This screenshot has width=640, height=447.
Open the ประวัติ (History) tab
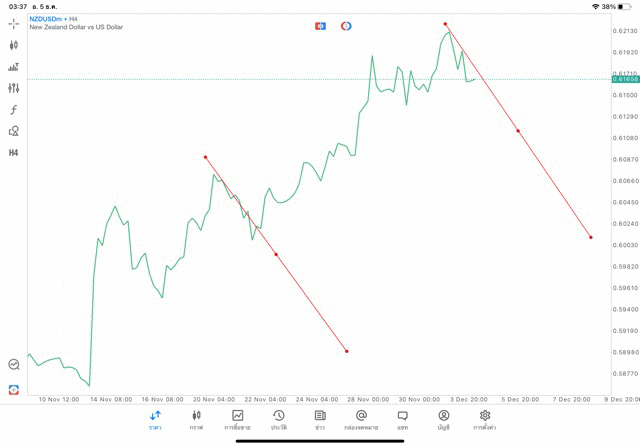point(279,420)
